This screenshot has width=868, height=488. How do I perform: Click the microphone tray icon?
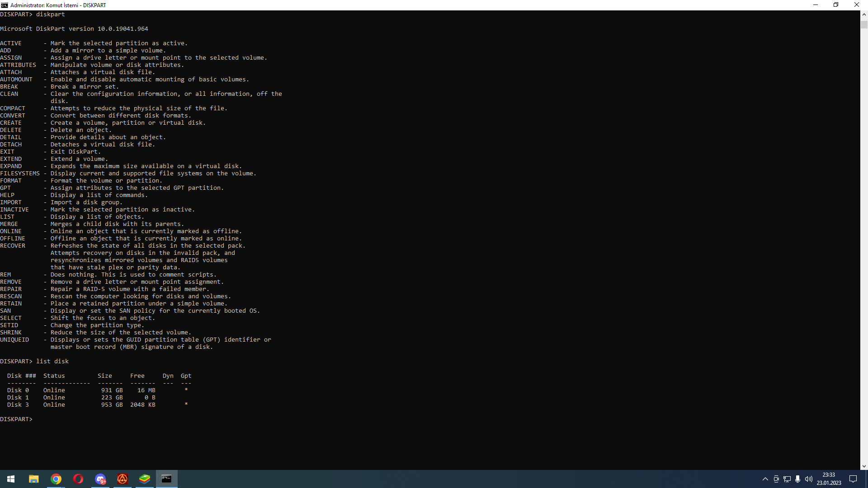[x=798, y=479]
